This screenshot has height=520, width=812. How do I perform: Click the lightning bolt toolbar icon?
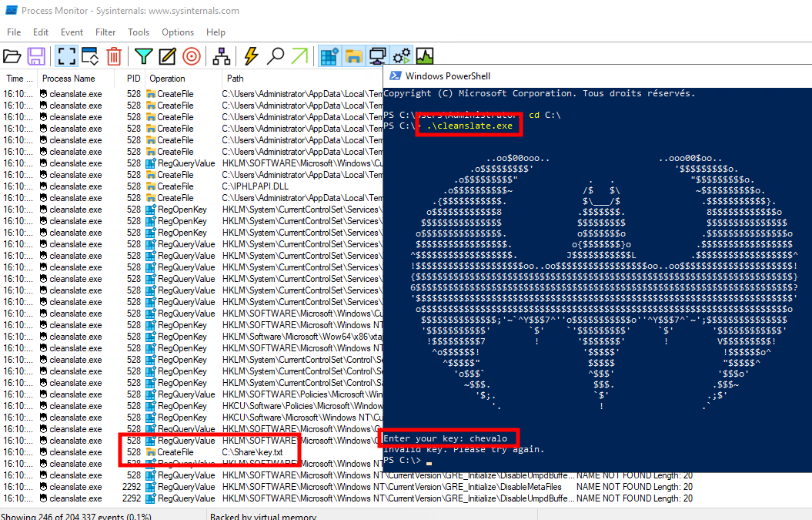tap(251, 56)
